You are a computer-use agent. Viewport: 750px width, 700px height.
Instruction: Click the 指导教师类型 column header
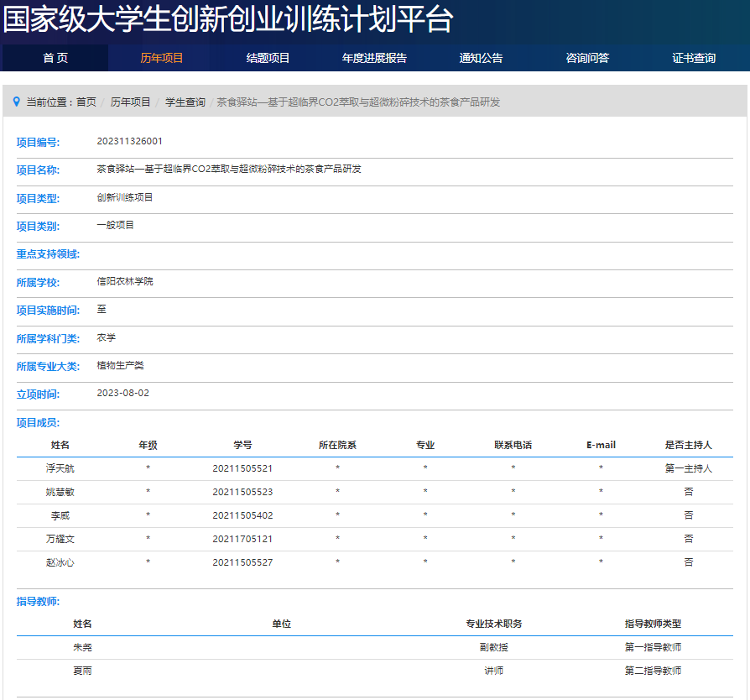(653, 624)
